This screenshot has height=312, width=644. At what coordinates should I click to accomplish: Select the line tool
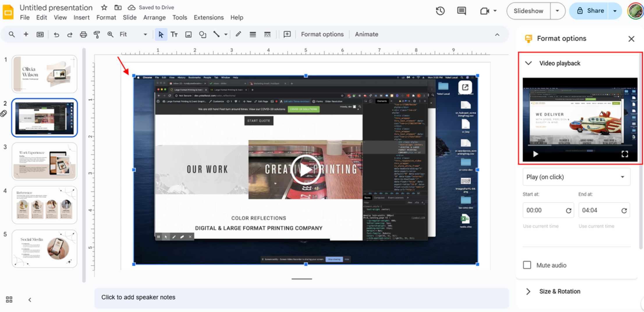(x=216, y=34)
